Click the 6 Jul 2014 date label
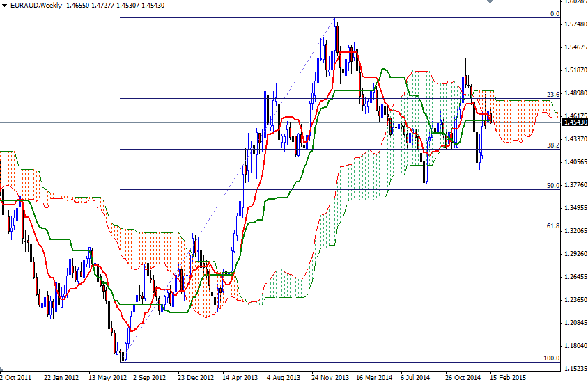The width and height of the screenshot is (588, 382). click(x=415, y=377)
